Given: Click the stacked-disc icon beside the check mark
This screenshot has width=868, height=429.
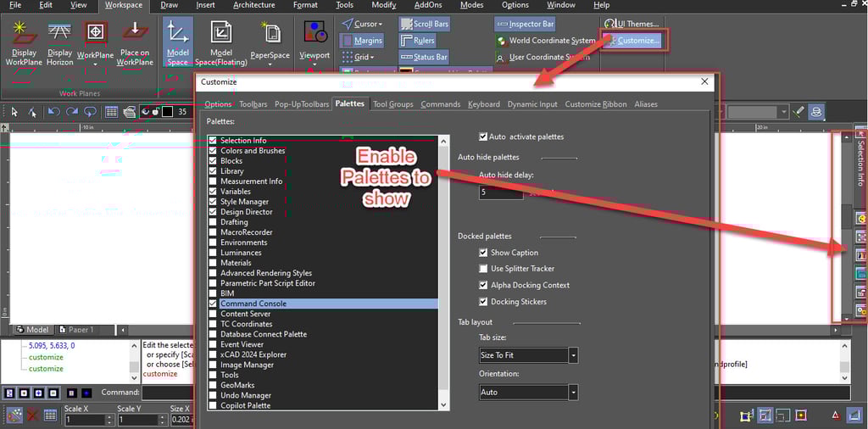Looking at the screenshot, I should pos(815,112).
